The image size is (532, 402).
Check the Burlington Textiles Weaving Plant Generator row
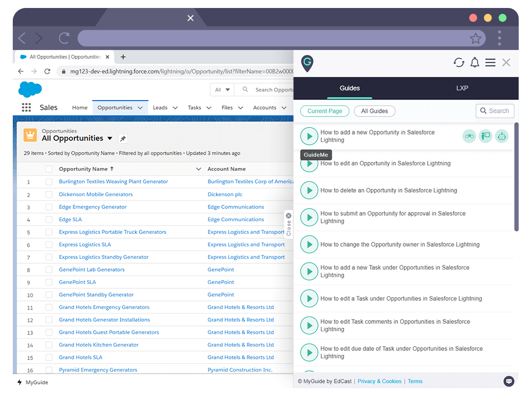[49, 182]
